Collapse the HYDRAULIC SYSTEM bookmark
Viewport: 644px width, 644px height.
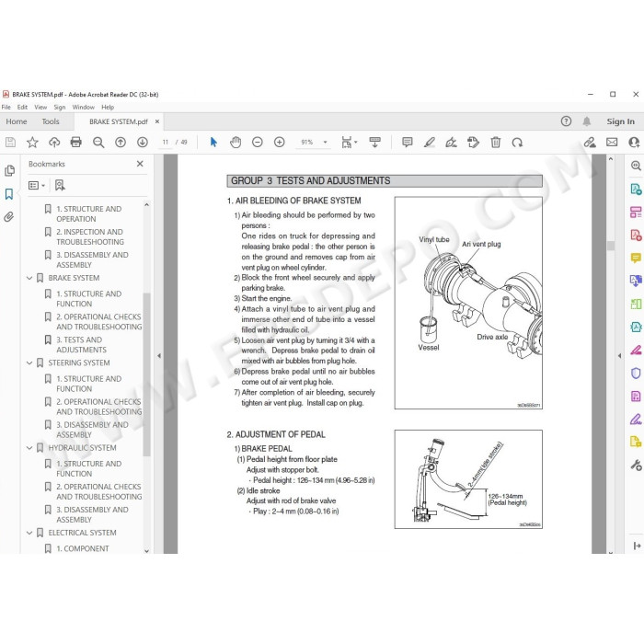(x=29, y=448)
